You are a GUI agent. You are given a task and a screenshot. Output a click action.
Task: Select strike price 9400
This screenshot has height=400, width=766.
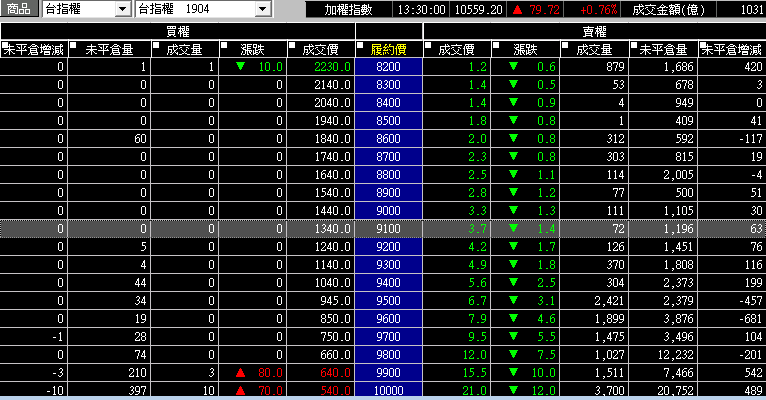click(x=388, y=282)
